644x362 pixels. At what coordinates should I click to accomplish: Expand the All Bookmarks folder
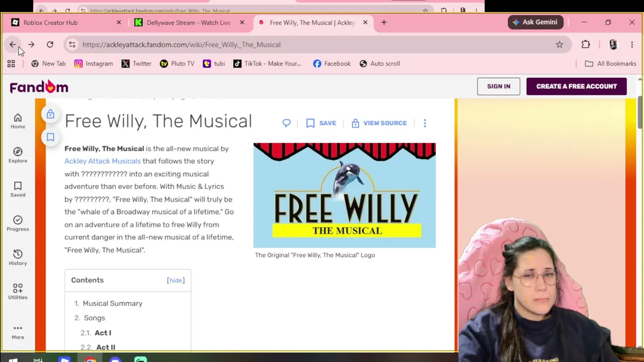610,63
